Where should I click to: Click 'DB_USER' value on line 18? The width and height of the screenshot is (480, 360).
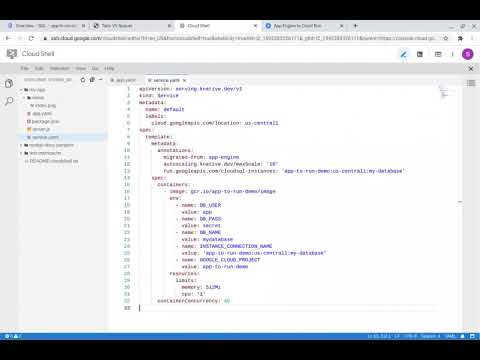pyautogui.click(x=210, y=205)
